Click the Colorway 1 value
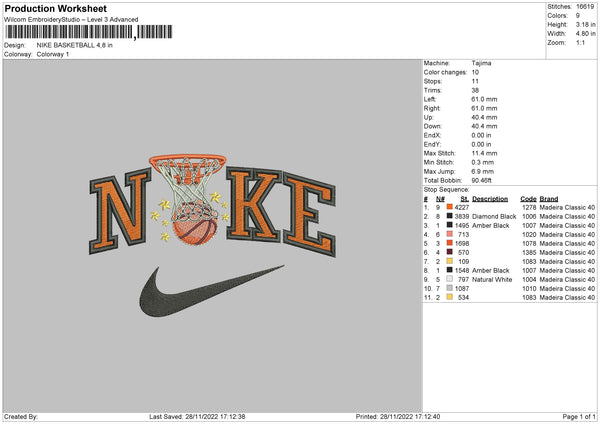 [x=53, y=54]
